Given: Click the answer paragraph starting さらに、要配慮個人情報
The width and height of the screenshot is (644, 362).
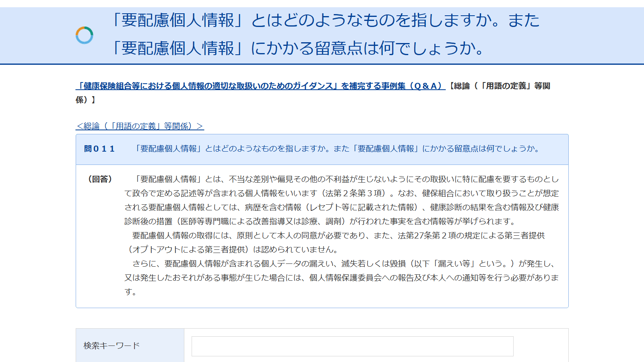Looking at the screenshot, I should tap(342, 278).
